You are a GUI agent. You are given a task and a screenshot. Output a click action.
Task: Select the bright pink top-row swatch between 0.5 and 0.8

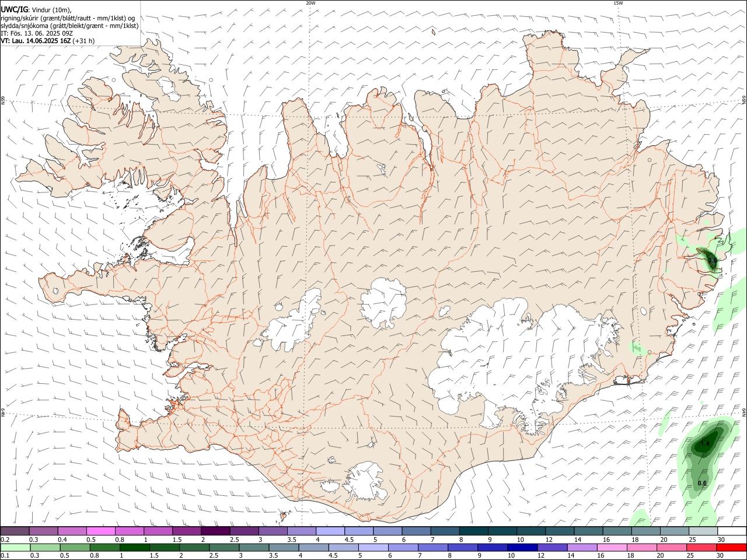coord(101,531)
